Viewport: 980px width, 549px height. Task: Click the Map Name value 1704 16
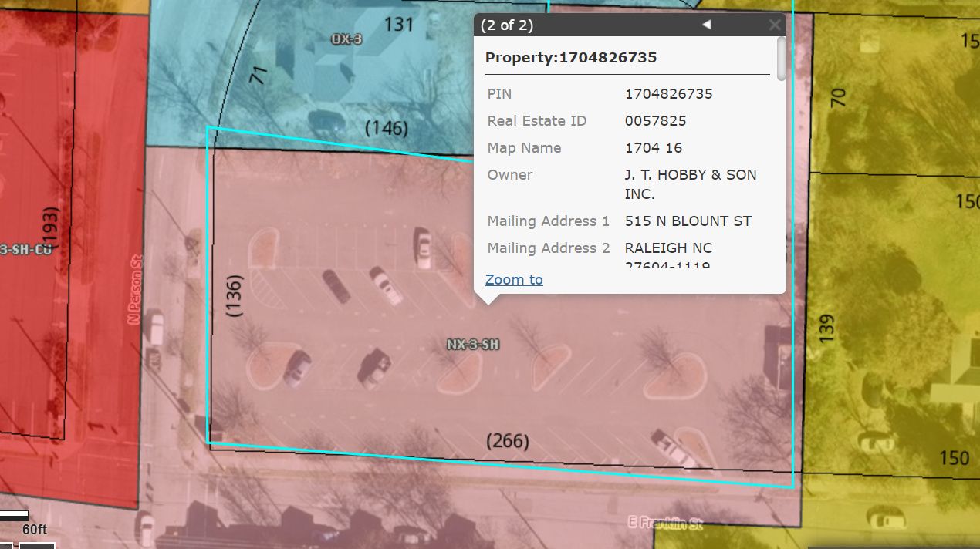point(653,148)
